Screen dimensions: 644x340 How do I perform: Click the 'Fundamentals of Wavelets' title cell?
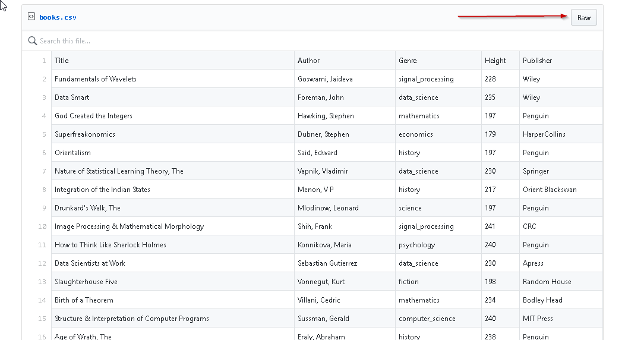[96, 79]
